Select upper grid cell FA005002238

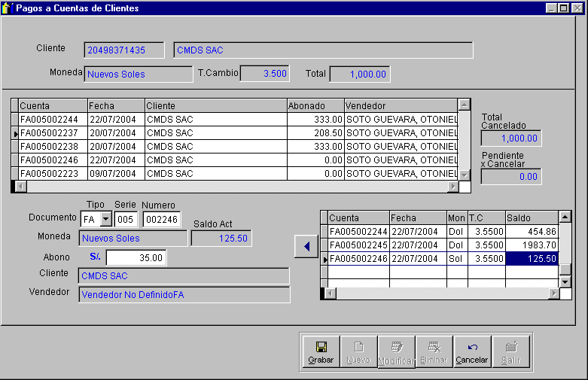click(x=53, y=147)
